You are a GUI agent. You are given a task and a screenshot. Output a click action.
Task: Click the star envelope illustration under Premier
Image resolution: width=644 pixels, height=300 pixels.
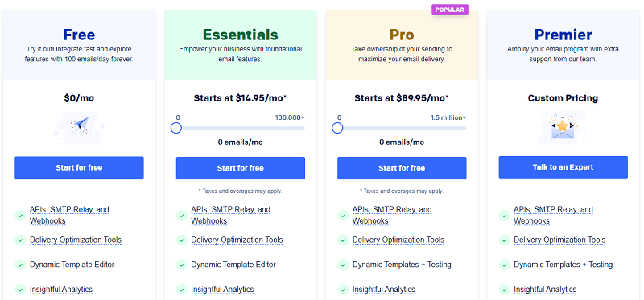(x=563, y=127)
